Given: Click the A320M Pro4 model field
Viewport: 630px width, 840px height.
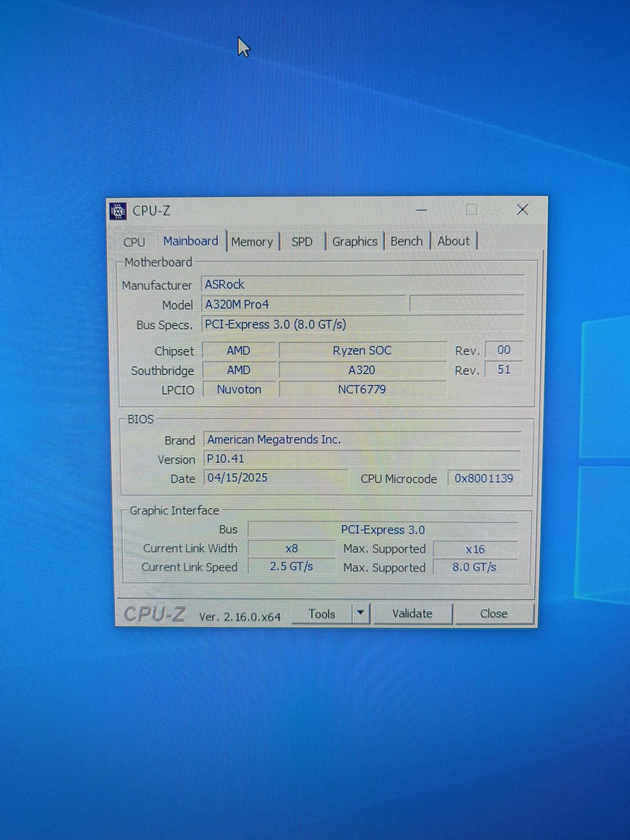Looking at the screenshot, I should 305,304.
